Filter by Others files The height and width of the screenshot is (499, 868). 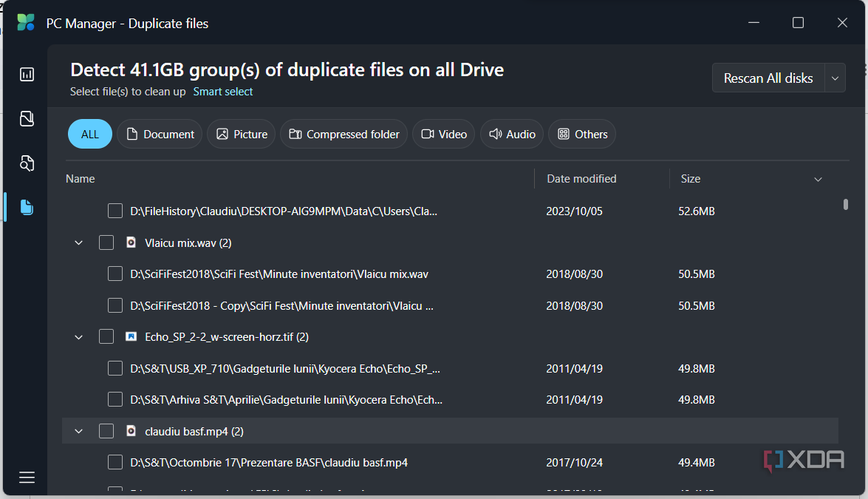[582, 134]
